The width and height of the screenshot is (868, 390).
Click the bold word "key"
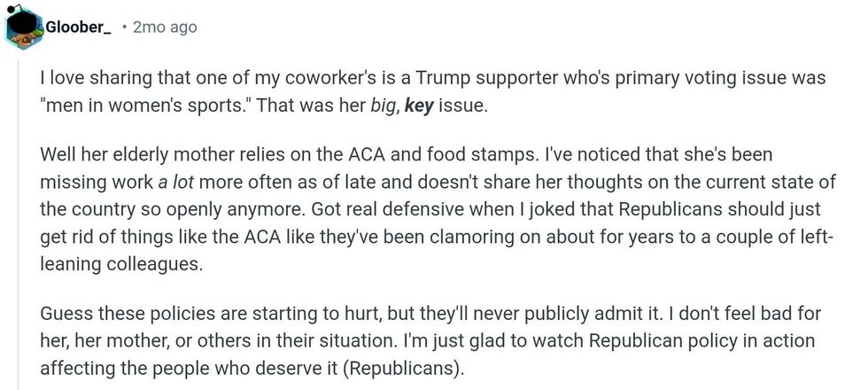[418, 107]
